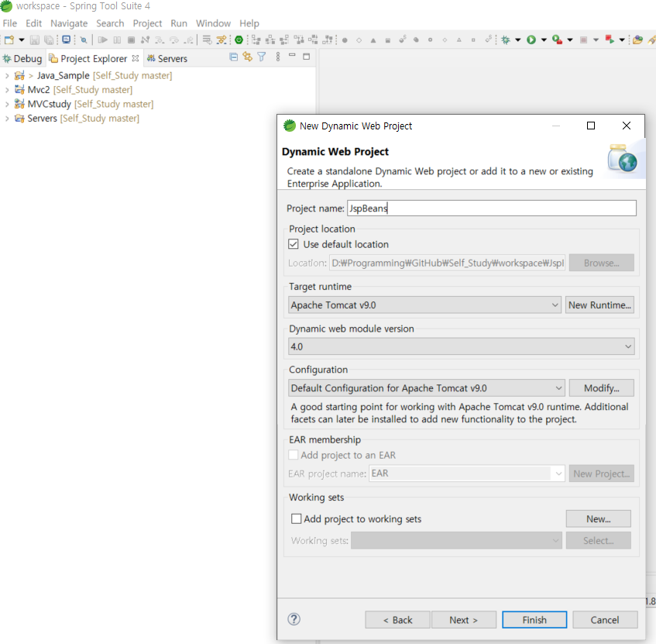
Task: Maximize the New Dynamic Web Project dialog
Action: point(591,126)
